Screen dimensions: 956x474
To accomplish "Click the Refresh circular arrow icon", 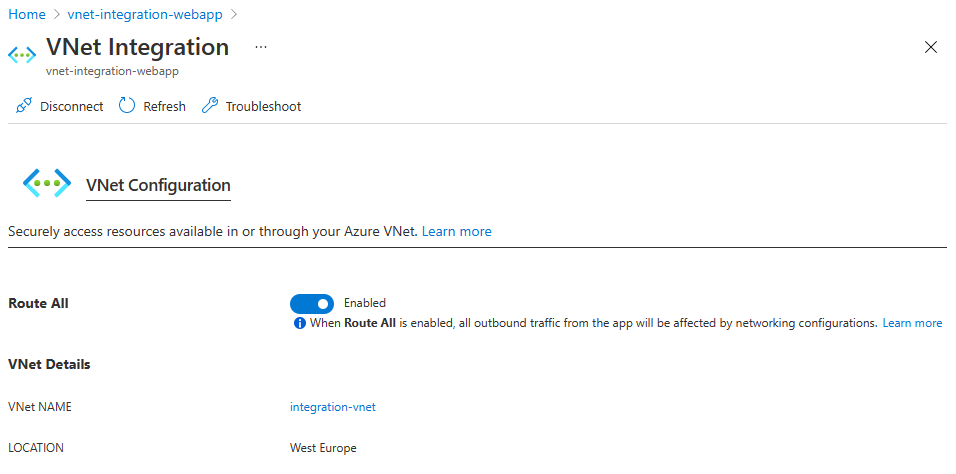I will click(x=127, y=106).
